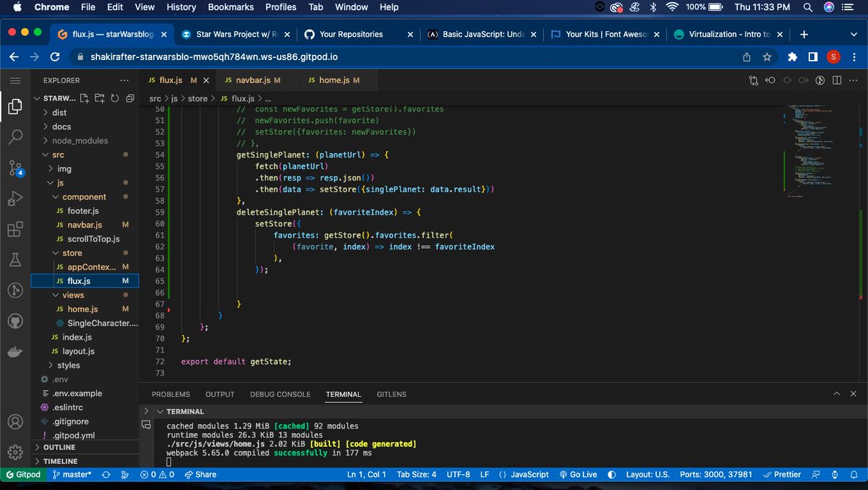Bookmark this page with the star icon
The image size is (868, 490).
[x=767, y=57]
